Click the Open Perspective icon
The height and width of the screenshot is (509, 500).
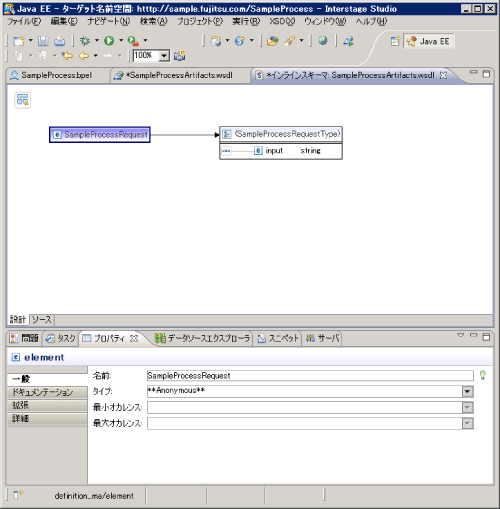coord(395,41)
